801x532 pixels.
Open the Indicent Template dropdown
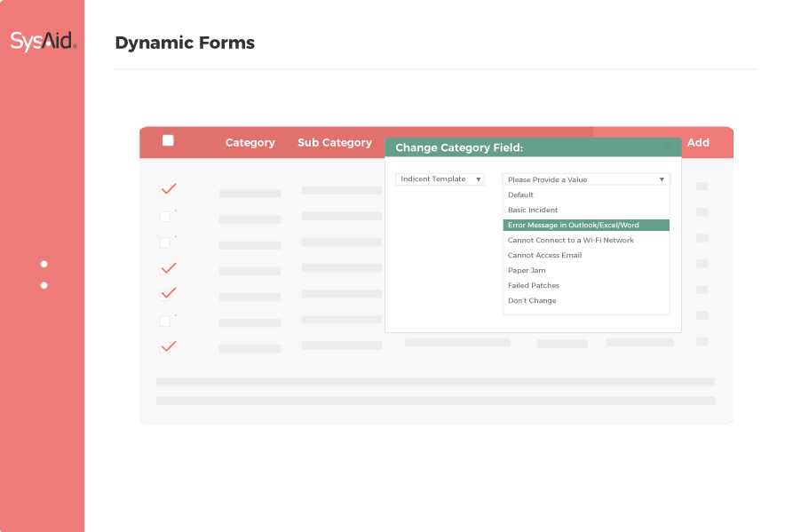(440, 179)
